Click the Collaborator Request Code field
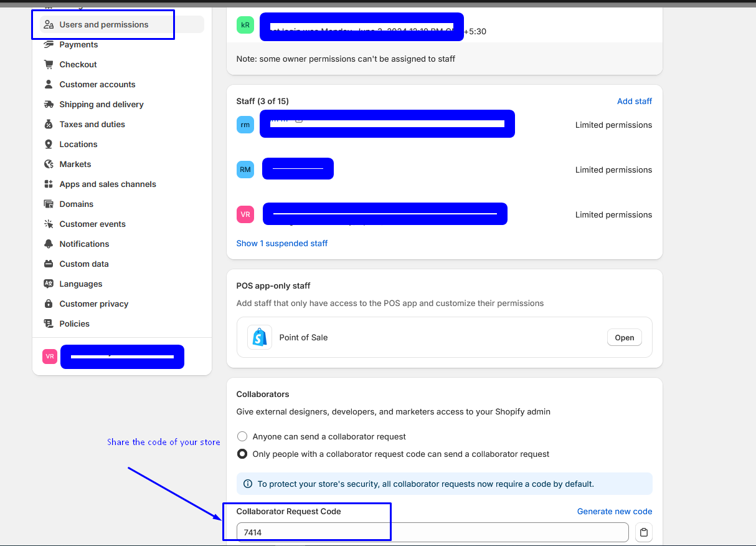The height and width of the screenshot is (546, 756). tap(432, 532)
